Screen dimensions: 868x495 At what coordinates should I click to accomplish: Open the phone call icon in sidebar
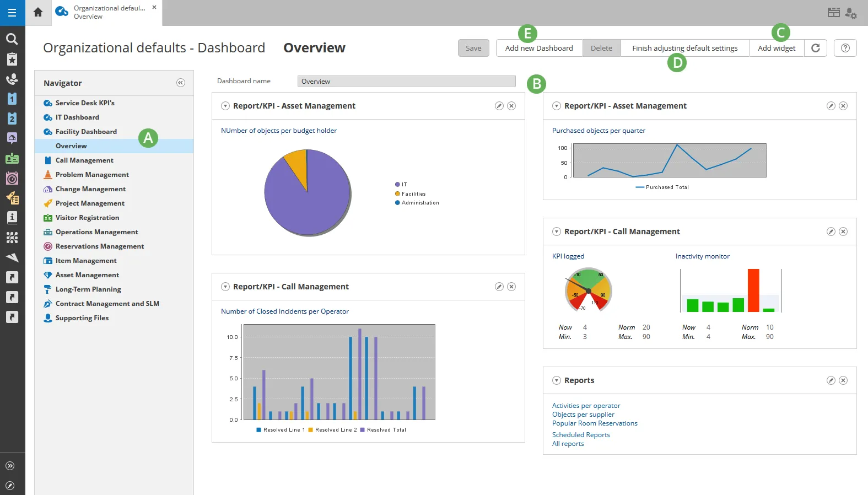(12, 79)
